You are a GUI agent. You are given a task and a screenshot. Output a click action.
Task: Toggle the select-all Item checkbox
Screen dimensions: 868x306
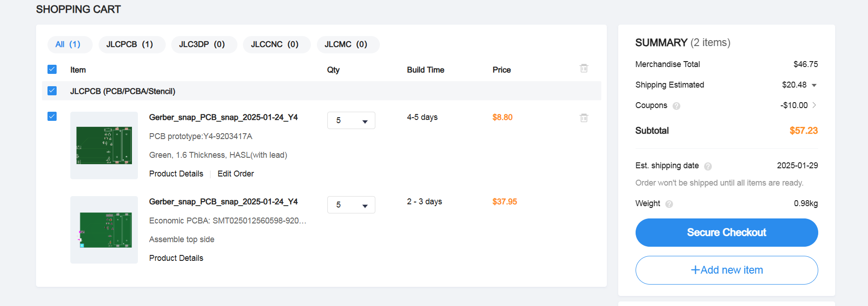[52, 69]
